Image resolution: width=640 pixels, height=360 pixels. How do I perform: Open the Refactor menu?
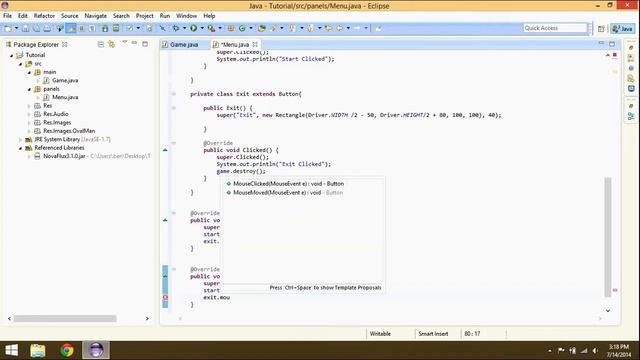[x=44, y=16]
